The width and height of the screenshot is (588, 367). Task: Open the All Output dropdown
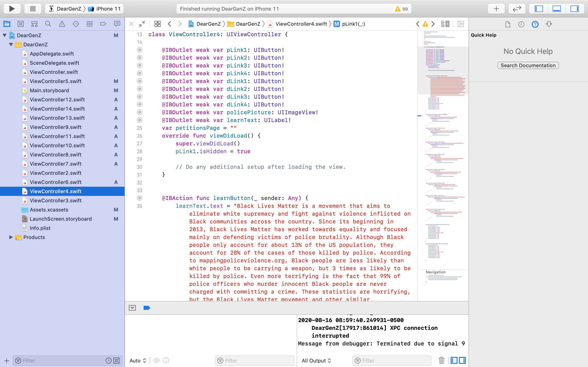(316, 360)
